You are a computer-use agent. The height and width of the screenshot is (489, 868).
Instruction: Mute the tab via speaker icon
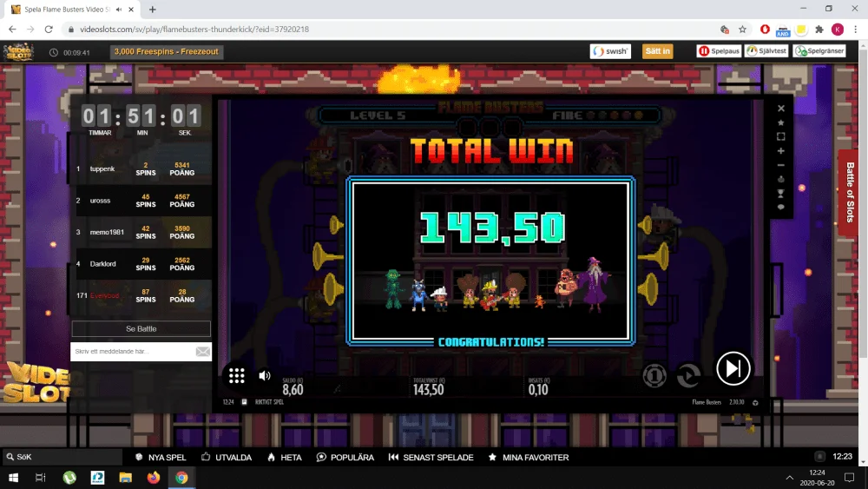click(x=118, y=10)
